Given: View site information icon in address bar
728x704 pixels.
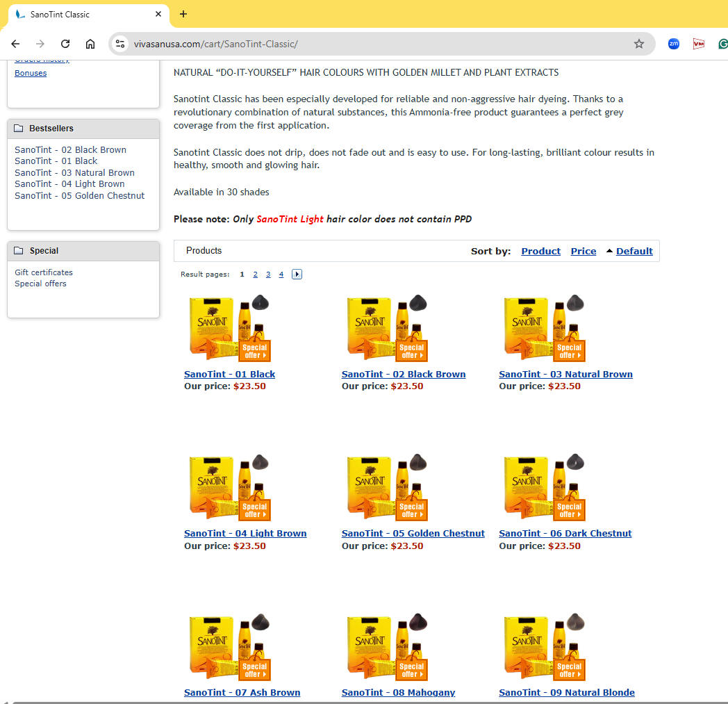Looking at the screenshot, I should point(120,44).
